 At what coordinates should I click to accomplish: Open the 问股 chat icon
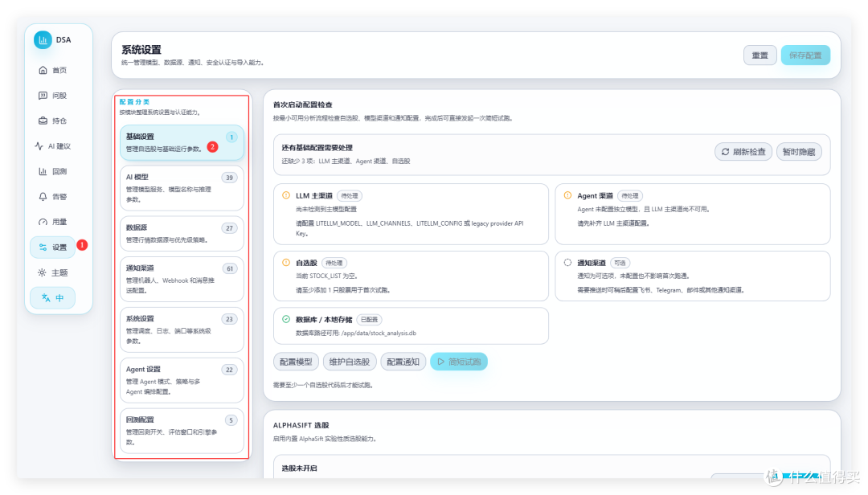43,96
